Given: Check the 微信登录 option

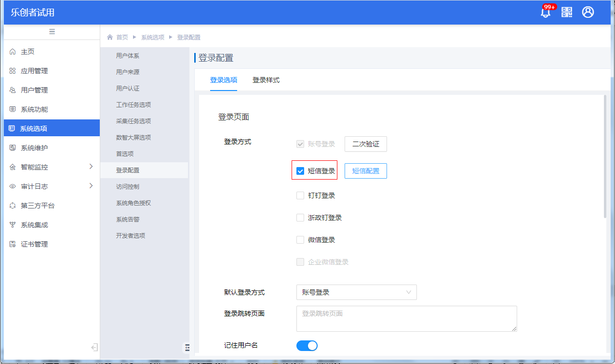Looking at the screenshot, I should 300,240.
